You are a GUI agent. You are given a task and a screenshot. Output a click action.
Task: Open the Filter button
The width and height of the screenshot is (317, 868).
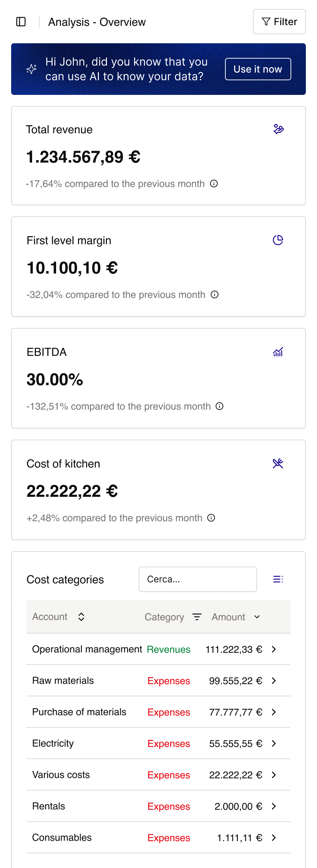[x=279, y=22]
